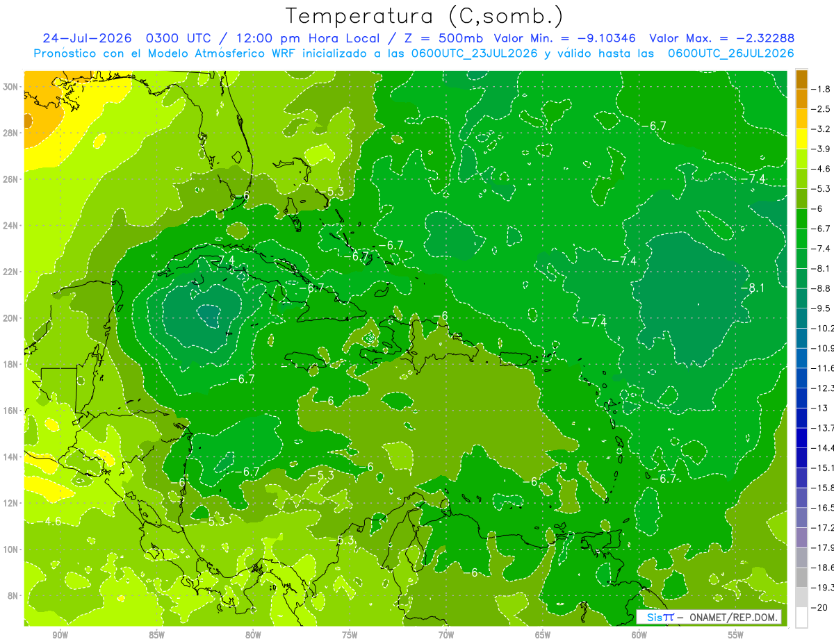Screen dimensions: 834x644
Task: Click the '80W' longitude axis label
Action: [x=253, y=635]
